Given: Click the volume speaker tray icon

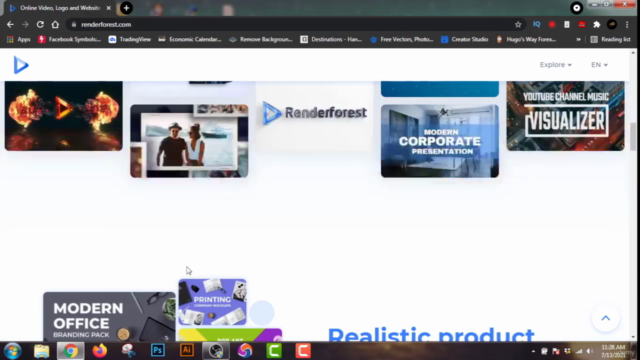Looking at the screenshot, I should tap(590, 351).
